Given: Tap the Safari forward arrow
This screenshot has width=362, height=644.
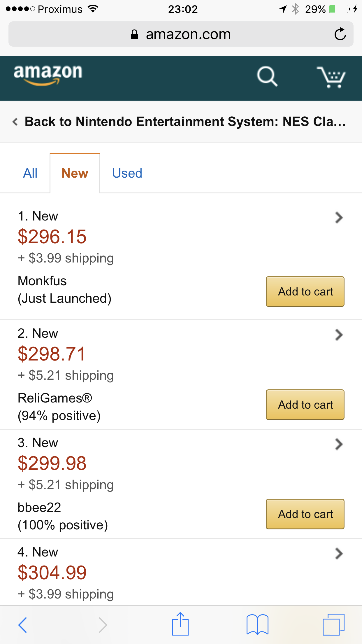Looking at the screenshot, I should (x=103, y=625).
